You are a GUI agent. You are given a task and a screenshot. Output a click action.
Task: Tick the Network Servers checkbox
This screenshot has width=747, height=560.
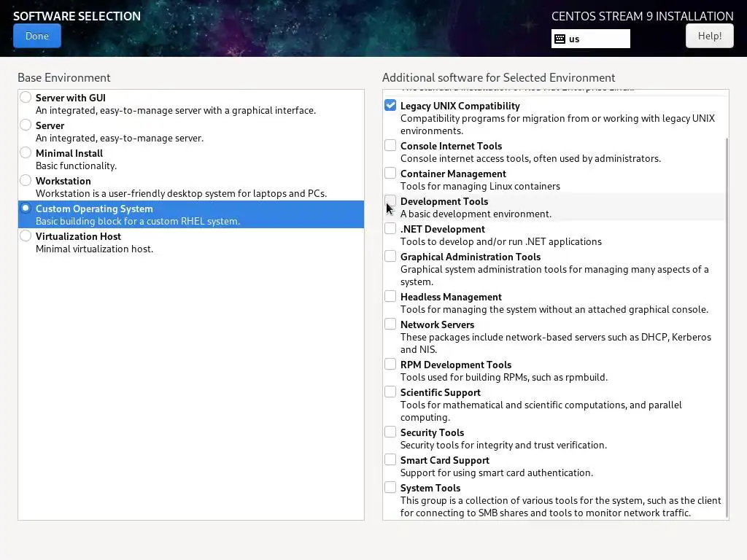(390, 324)
